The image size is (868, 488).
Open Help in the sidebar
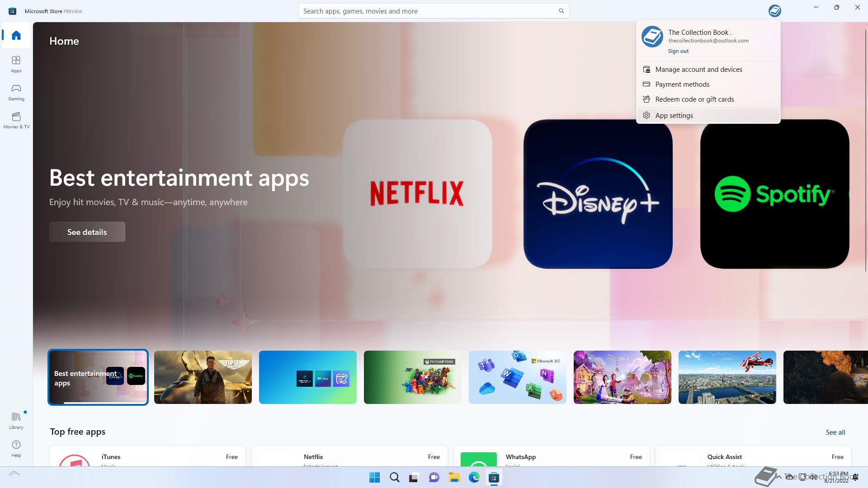click(x=16, y=448)
